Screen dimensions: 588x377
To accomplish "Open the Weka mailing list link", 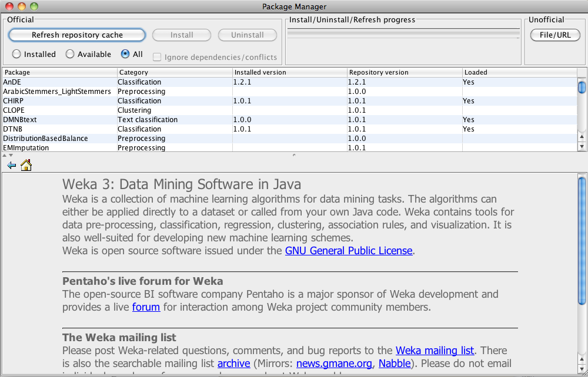I will [435, 351].
